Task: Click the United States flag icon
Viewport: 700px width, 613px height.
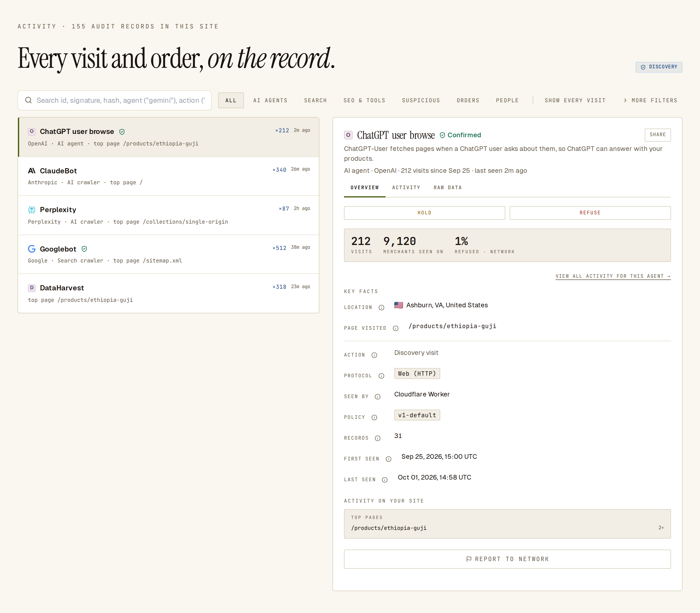Action: click(x=399, y=305)
